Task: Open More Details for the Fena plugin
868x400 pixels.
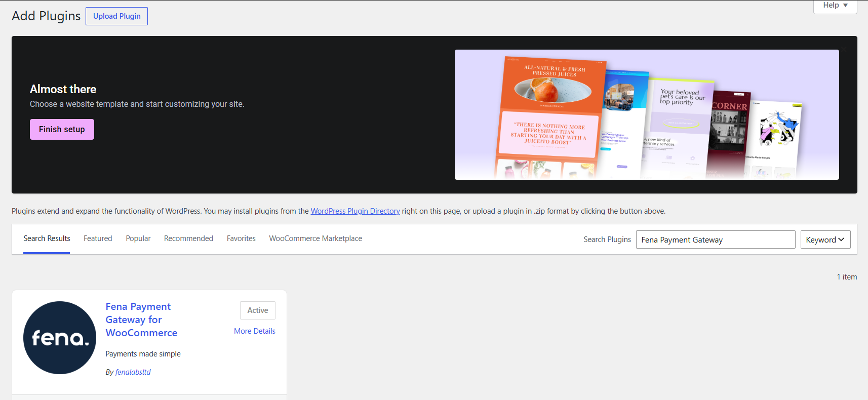Action: [255, 331]
